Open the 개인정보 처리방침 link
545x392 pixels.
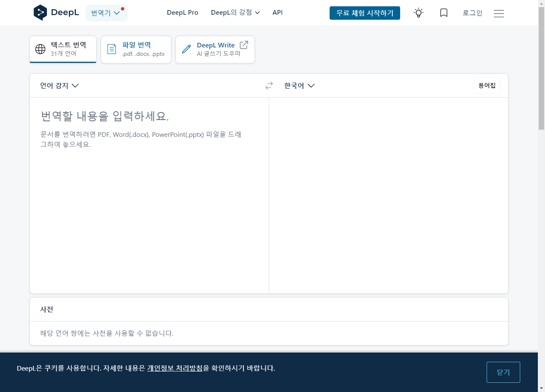coord(175,368)
